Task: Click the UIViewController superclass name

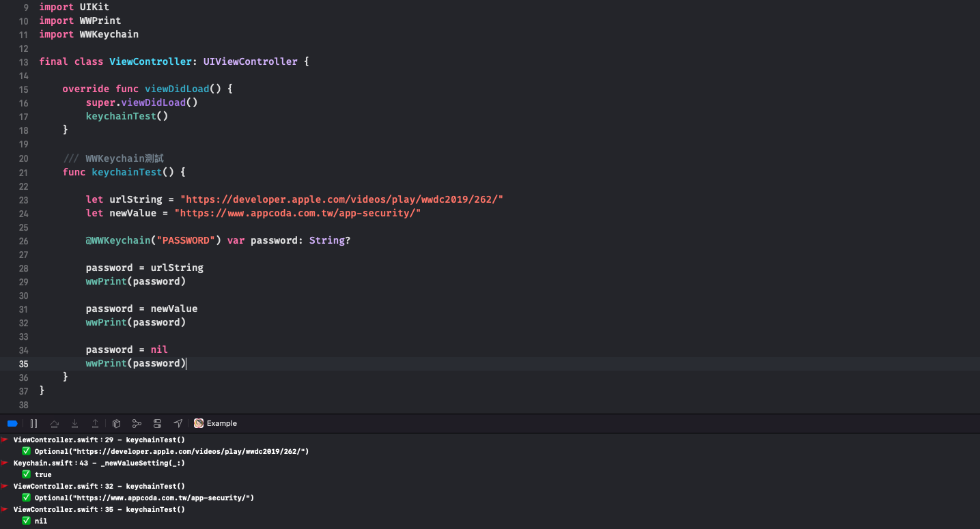Action: 250,61
